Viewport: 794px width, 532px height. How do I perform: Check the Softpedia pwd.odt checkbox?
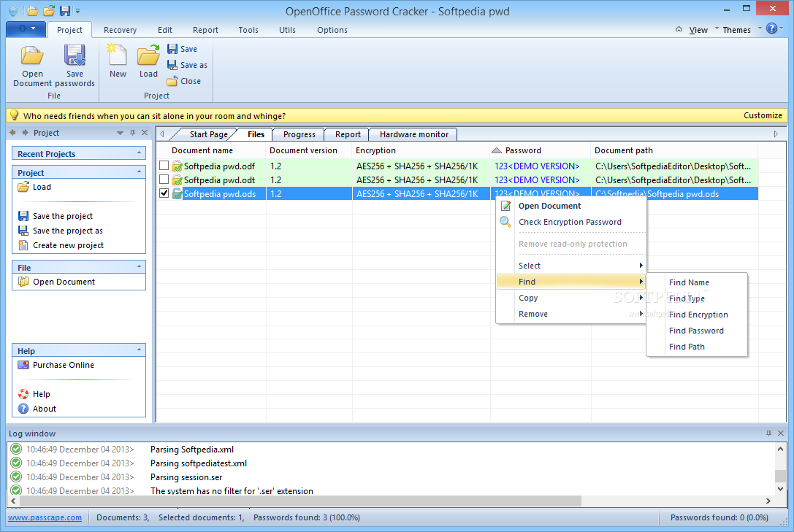[x=164, y=179]
